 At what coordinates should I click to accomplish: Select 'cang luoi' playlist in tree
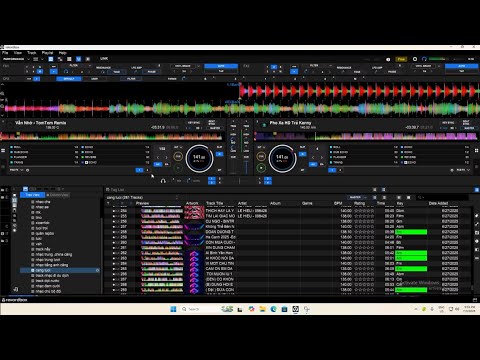43,270
